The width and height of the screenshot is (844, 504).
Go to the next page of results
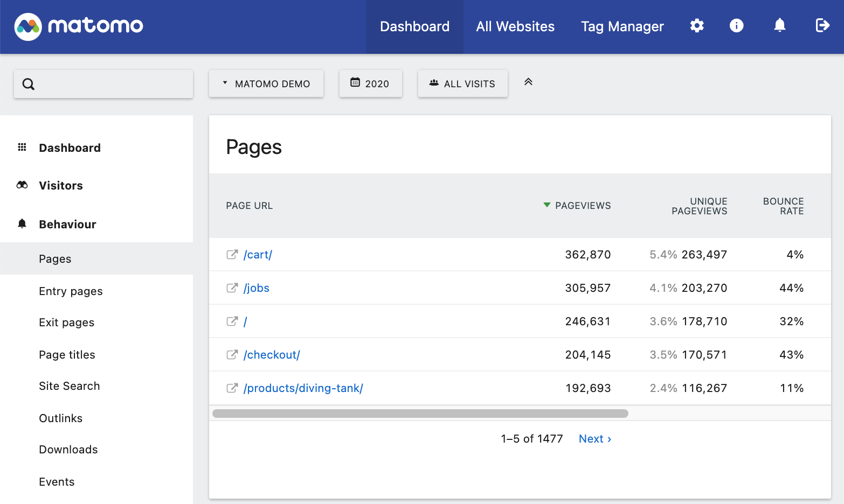pyautogui.click(x=594, y=438)
